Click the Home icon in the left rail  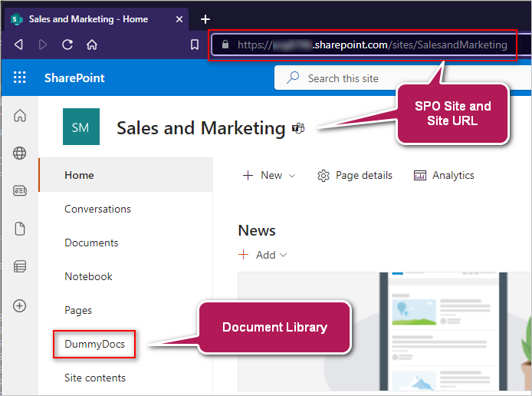[20, 116]
